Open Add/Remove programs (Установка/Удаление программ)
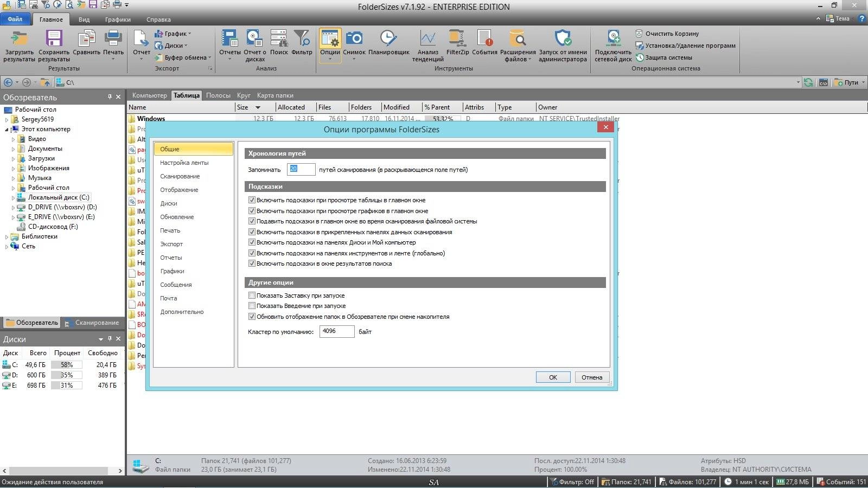This screenshot has width=868, height=488. click(x=686, y=46)
